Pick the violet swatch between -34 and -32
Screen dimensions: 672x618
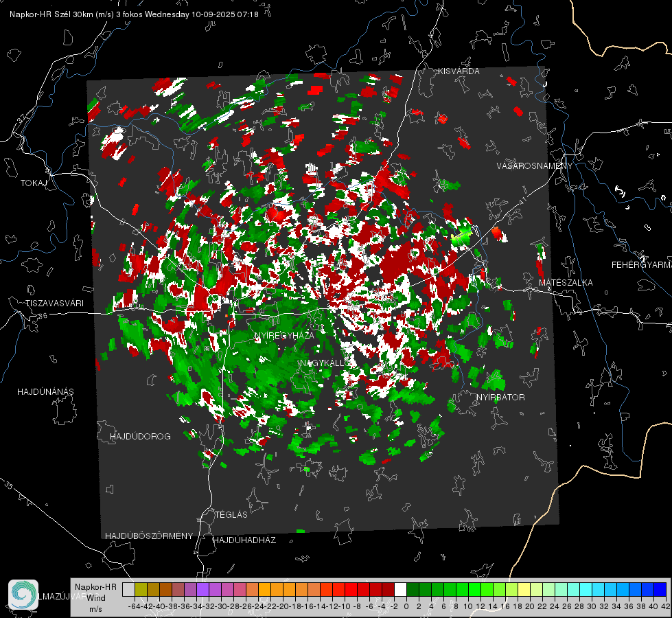click(202, 590)
